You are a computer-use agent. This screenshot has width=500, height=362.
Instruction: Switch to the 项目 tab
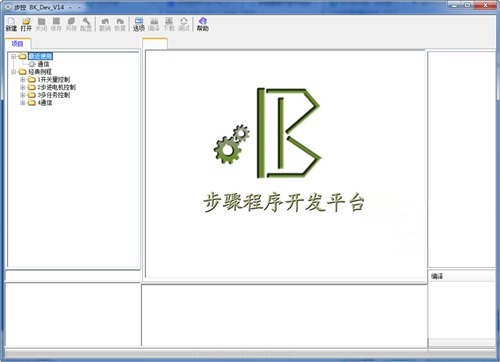coord(18,44)
